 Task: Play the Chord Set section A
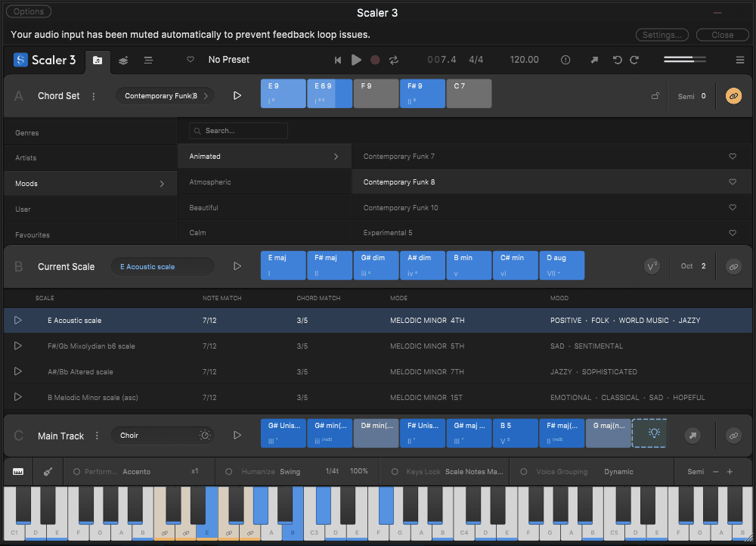237,95
